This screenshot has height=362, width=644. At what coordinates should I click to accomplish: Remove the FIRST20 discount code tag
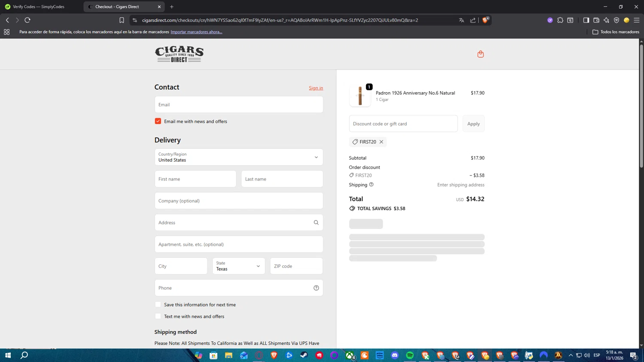(x=381, y=142)
